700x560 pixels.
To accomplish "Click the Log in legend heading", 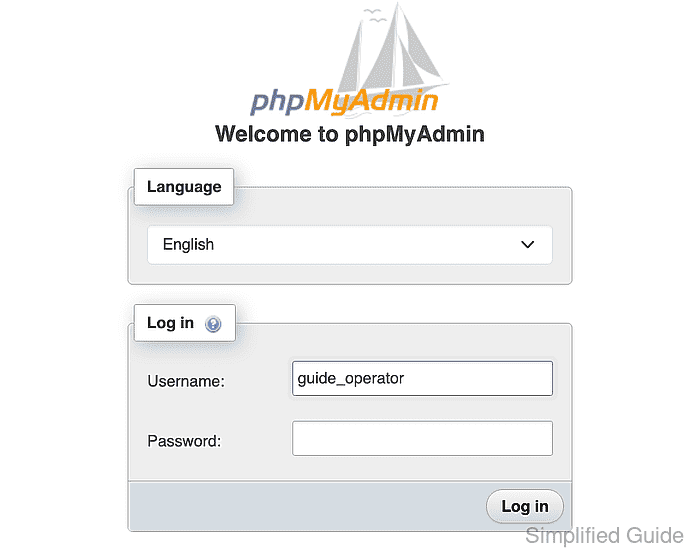I will point(170,323).
